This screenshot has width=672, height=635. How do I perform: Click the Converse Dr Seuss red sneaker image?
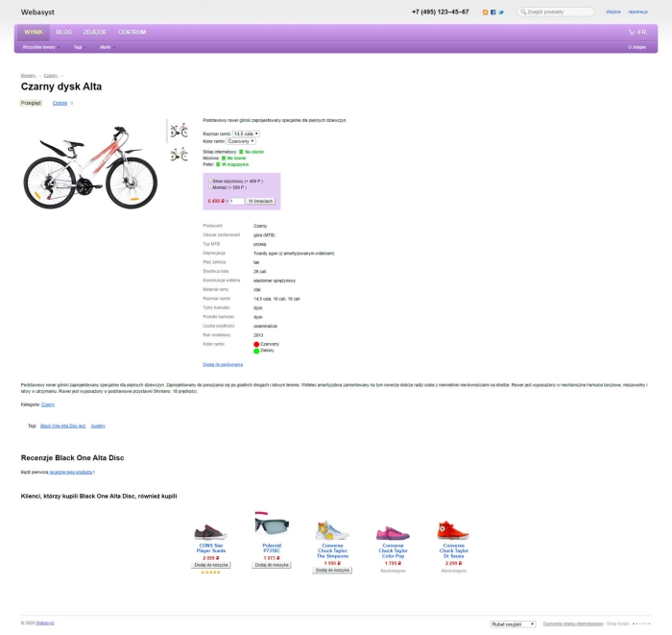pos(453,529)
